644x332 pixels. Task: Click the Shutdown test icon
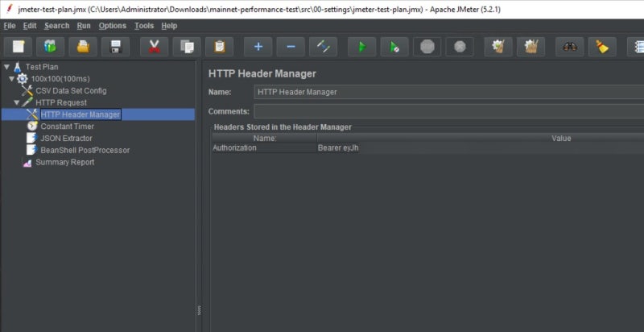pyautogui.click(x=460, y=47)
